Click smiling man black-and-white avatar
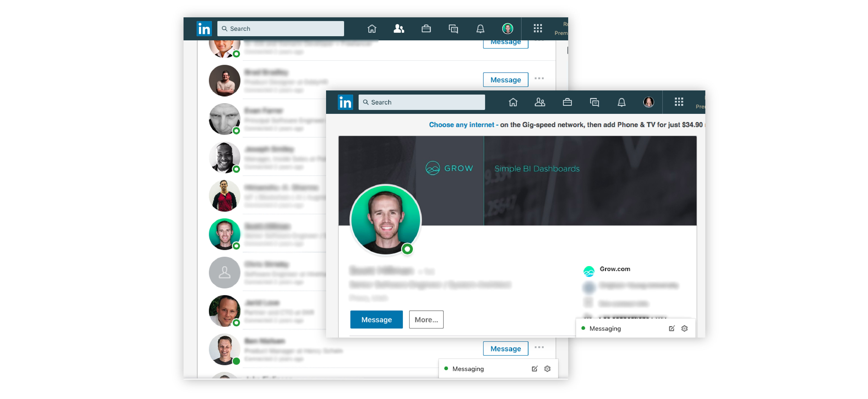The height and width of the screenshot is (399, 868). click(x=224, y=157)
